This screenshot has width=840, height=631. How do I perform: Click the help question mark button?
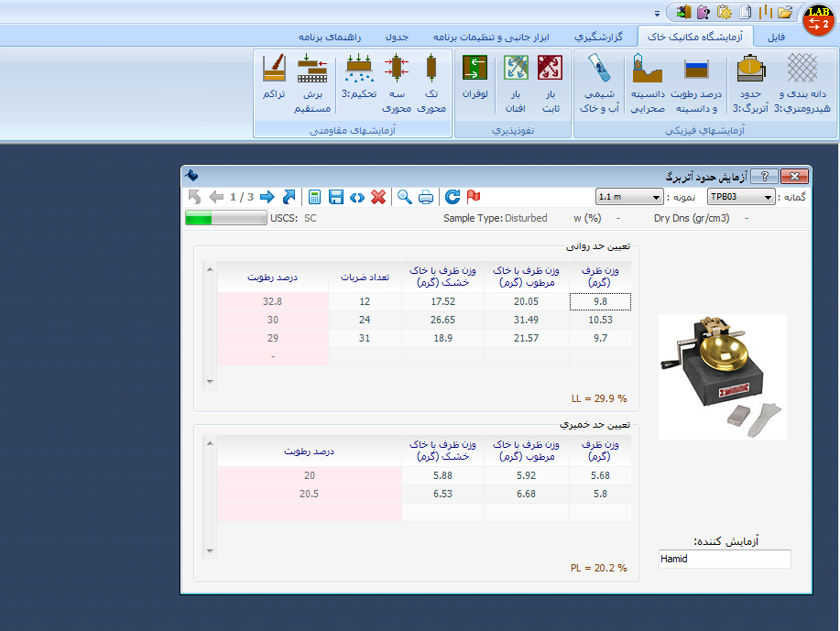[767, 176]
